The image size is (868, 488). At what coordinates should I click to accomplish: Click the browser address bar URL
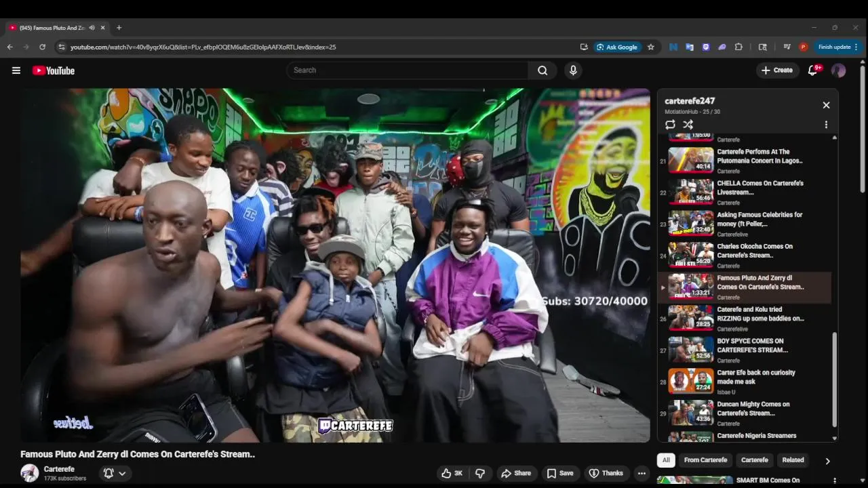click(203, 47)
